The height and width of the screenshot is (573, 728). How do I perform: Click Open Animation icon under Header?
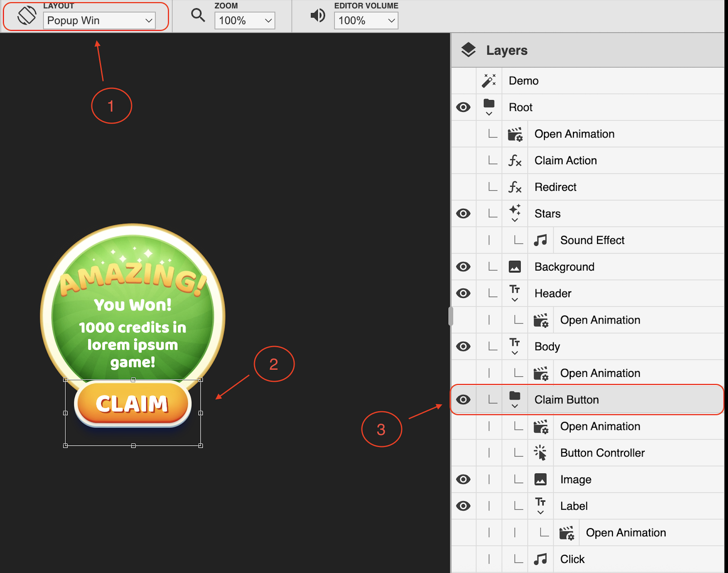541,320
